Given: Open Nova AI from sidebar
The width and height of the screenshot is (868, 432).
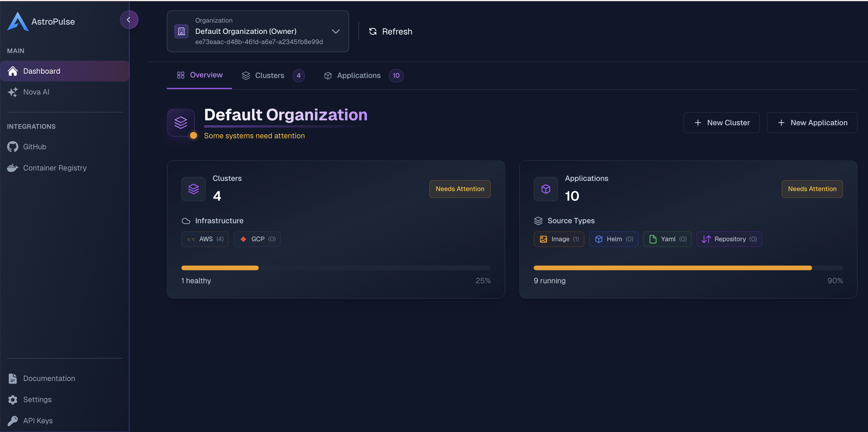Looking at the screenshot, I should pyautogui.click(x=36, y=92).
